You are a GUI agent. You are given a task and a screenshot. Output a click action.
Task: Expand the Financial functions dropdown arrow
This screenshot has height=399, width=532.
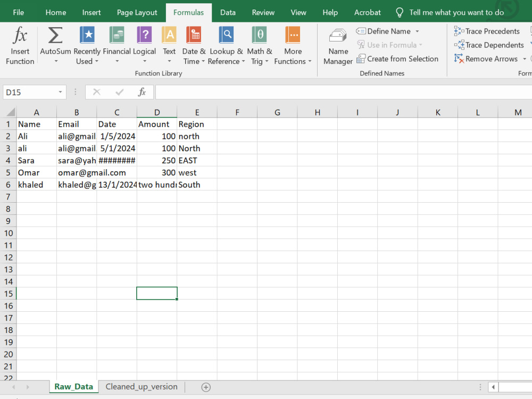(117, 61)
